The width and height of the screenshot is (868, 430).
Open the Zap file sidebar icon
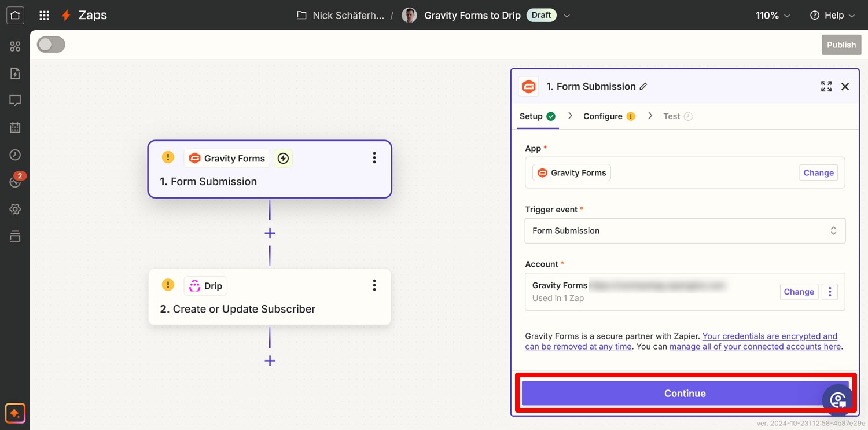[x=15, y=73]
